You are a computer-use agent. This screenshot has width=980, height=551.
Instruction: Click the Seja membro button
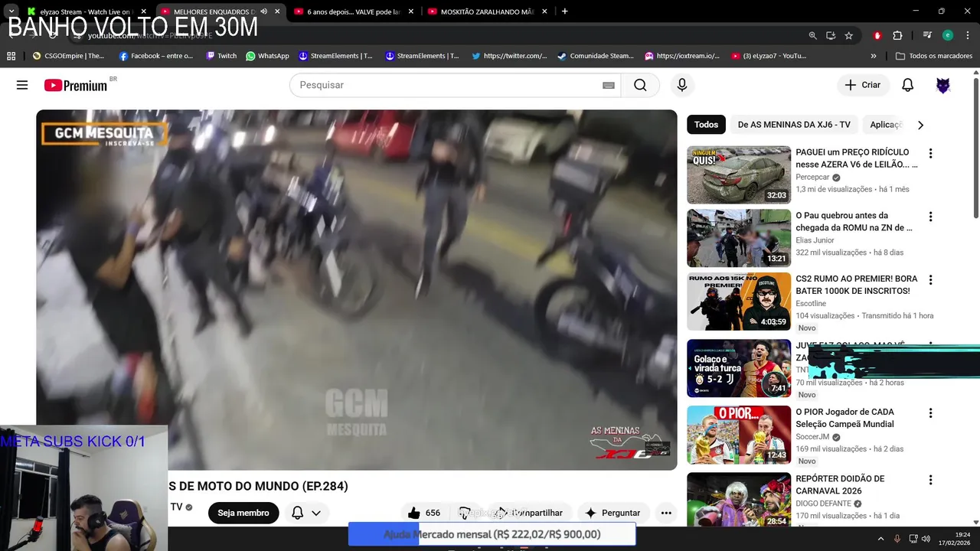pyautogui.click(x=243, y=513)
